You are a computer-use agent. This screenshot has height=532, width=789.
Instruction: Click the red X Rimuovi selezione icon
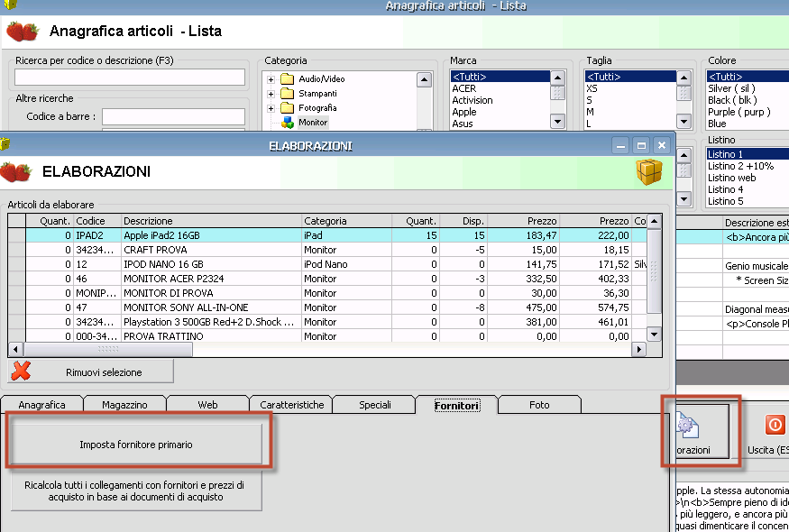(21, 371)
